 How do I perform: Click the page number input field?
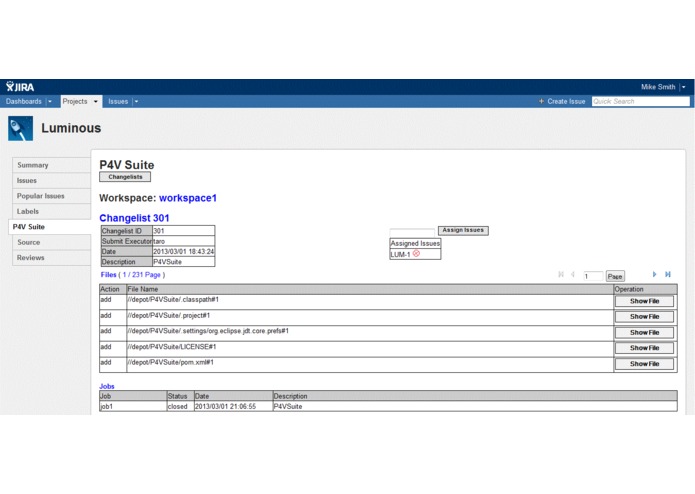(x=593, y=276)
